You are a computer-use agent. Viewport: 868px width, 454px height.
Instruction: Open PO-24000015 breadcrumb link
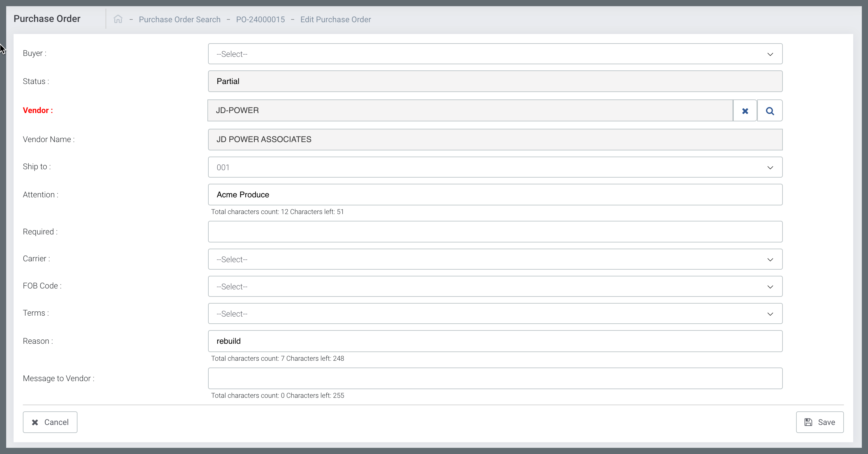[260, 19]
